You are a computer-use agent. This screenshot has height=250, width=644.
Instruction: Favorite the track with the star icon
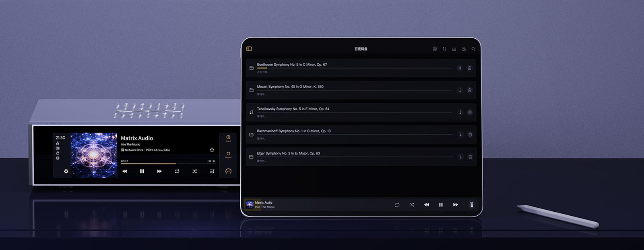tap(212, 150)
